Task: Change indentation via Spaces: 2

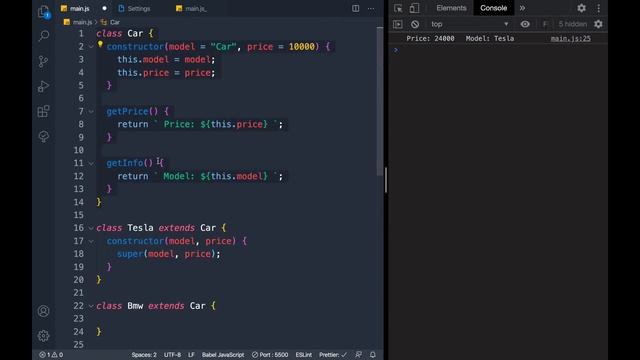Action: click(144, 355)
